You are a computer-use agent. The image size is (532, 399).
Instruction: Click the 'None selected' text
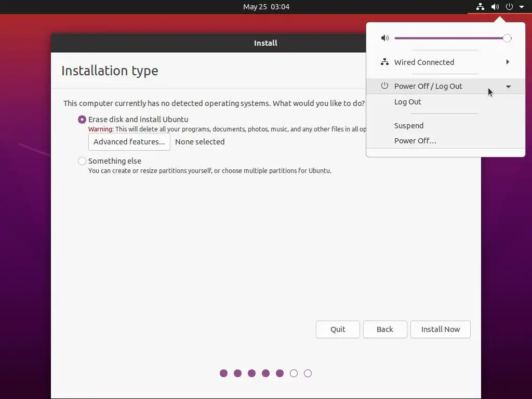tap(200, 142)
